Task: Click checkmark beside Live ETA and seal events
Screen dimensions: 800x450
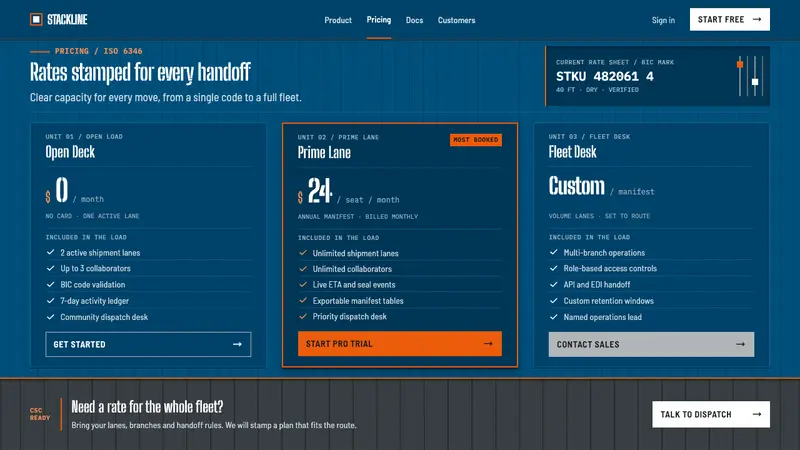Action: coord(303,284)
